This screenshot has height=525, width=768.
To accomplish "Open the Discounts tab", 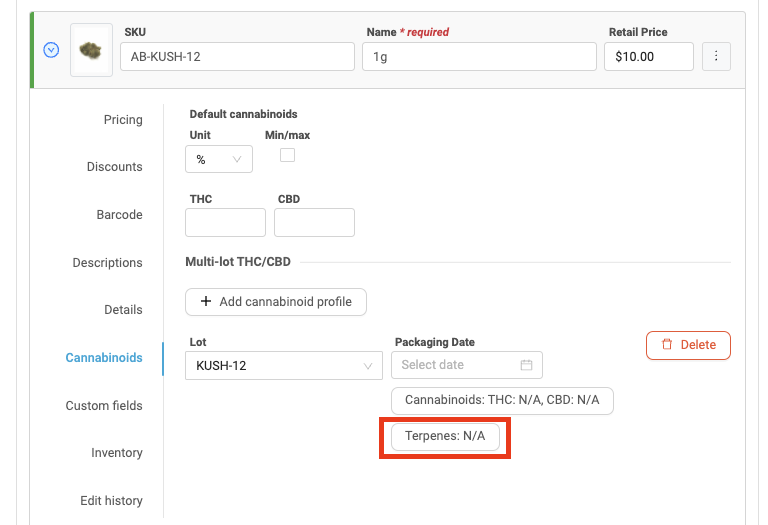I will 114,167.
